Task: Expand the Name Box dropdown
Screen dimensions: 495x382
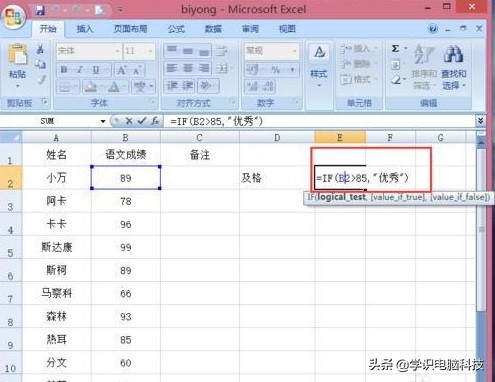Action: tap(103, 121)
